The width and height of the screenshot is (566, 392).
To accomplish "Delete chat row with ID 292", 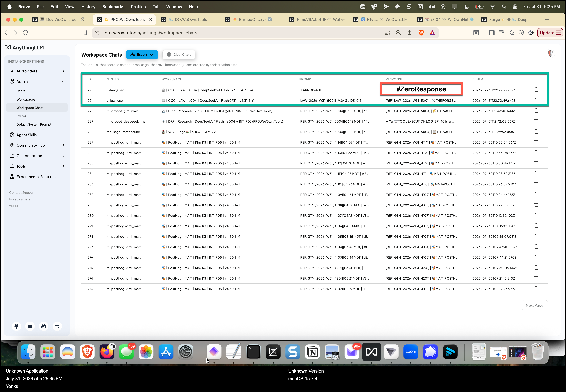I will click(536, 90).
